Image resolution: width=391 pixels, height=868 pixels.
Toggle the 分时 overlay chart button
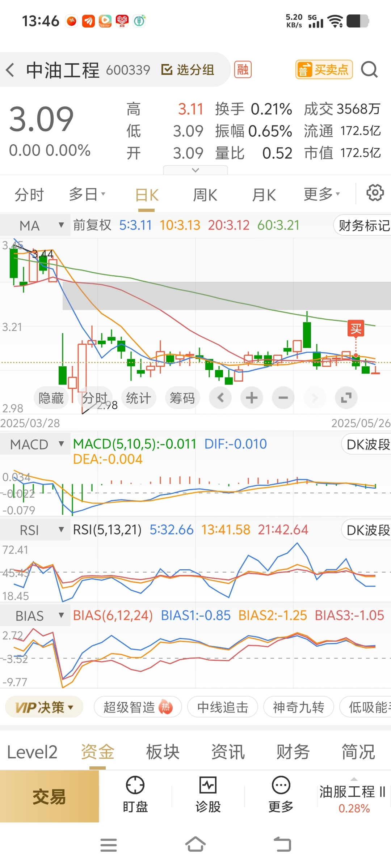point(95,398)
